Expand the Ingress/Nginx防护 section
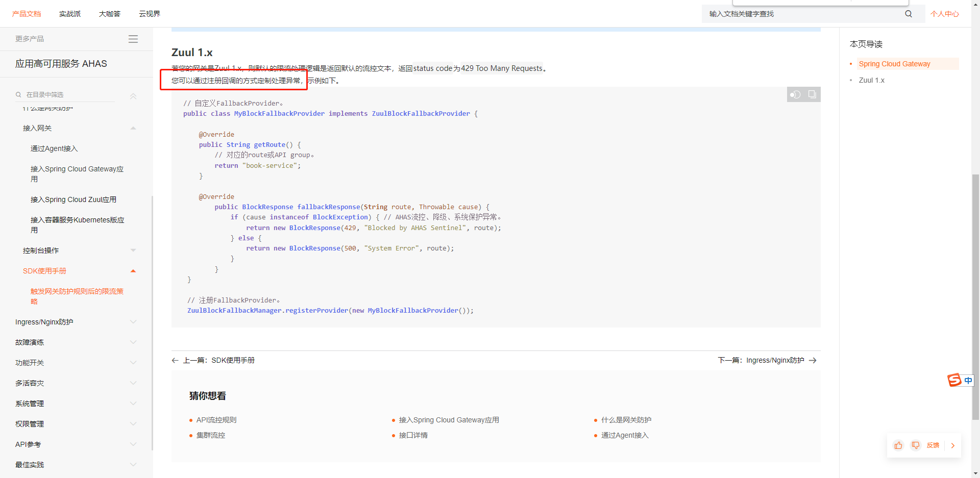The height and width of the screenshot is (478, 980). [133, 322]
